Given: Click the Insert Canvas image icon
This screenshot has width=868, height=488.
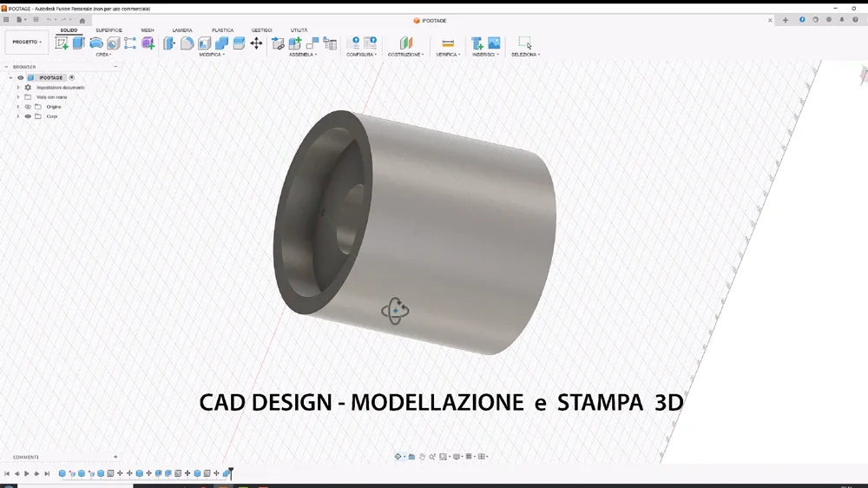Looking at the screenshot, I should 494,43.
